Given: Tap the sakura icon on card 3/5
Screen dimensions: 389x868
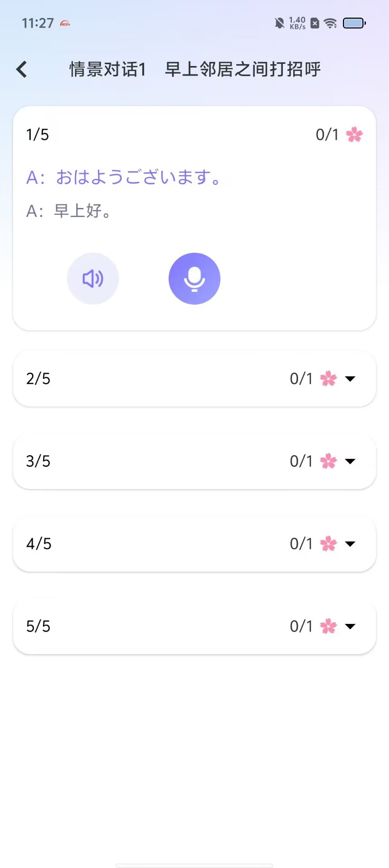Looking at the screenshot, I should tap(328, 461).
